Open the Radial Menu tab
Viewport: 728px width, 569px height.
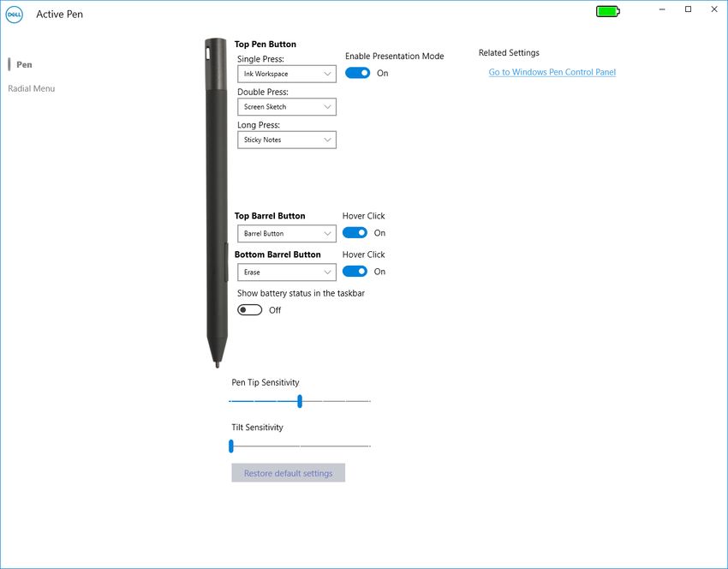[x=31, y=88]
